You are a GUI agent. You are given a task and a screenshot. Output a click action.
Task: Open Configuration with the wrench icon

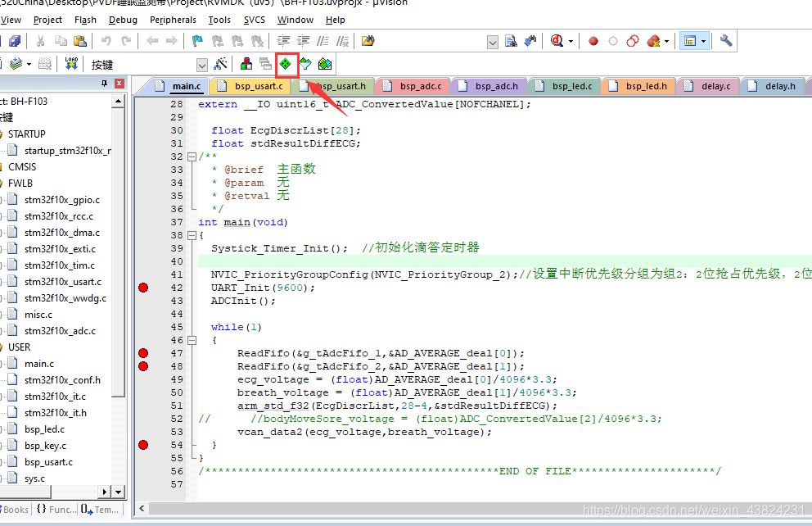pyautogui.click(x=726, y=40)
